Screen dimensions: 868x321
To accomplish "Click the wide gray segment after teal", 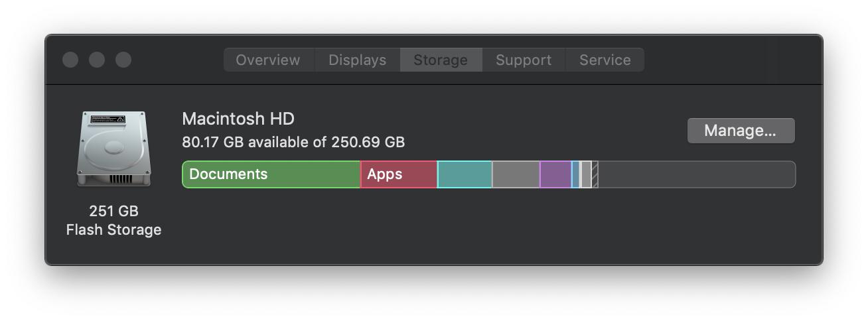I will coord(516,174).
